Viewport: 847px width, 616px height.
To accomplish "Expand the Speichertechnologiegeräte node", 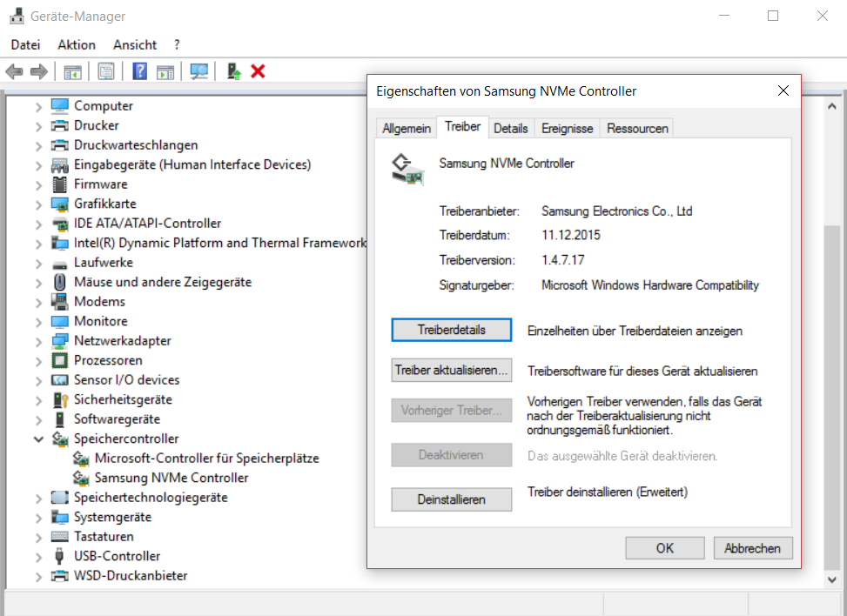I will [x=38, y=498].
